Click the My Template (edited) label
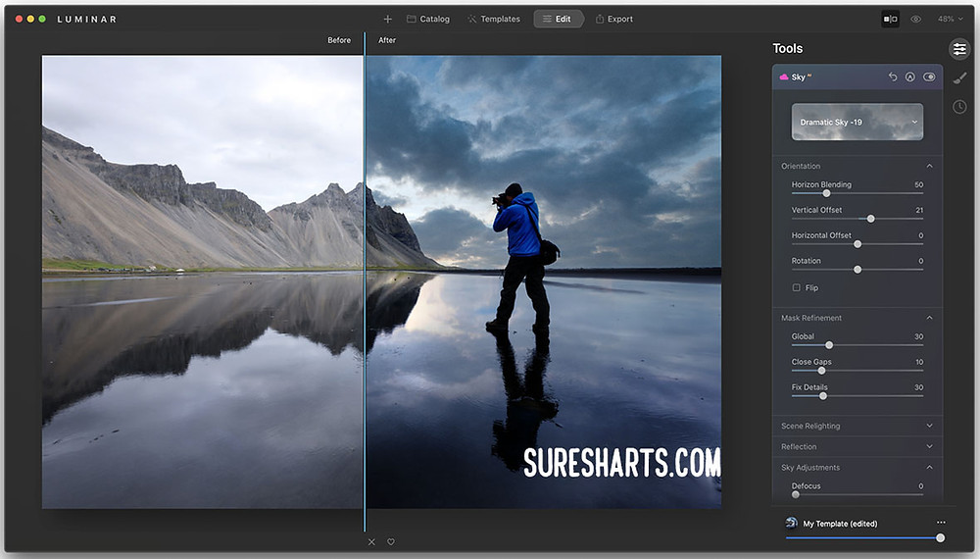 click(x=840, y=524)
